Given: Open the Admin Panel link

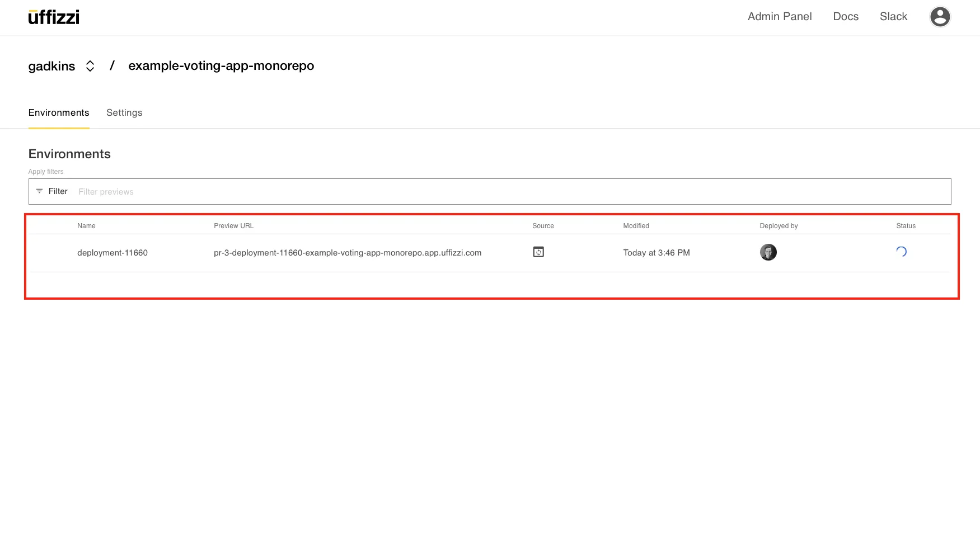Looking at the screenshot, I should coord(779,17).
